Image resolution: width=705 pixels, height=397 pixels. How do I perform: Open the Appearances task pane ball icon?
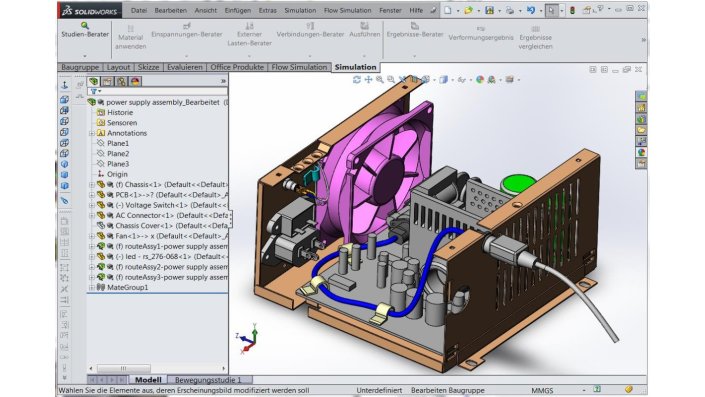641,152
